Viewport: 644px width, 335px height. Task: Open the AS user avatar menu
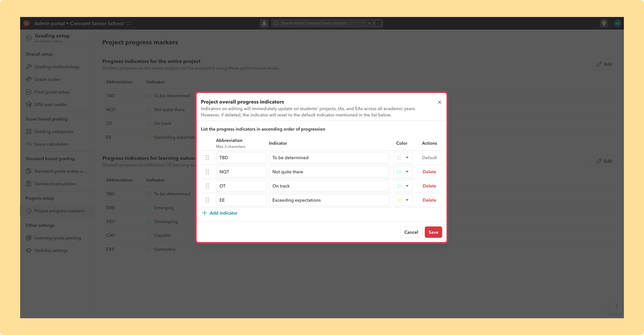click(617, 23)
